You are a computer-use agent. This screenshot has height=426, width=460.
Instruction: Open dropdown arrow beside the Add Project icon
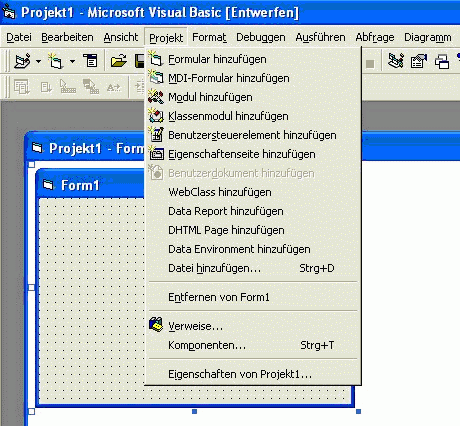point(39,61)
